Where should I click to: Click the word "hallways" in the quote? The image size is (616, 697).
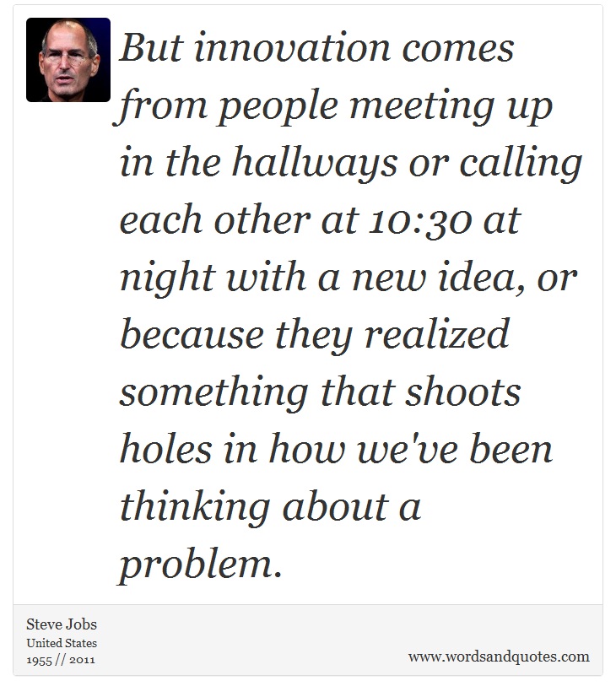315,162
